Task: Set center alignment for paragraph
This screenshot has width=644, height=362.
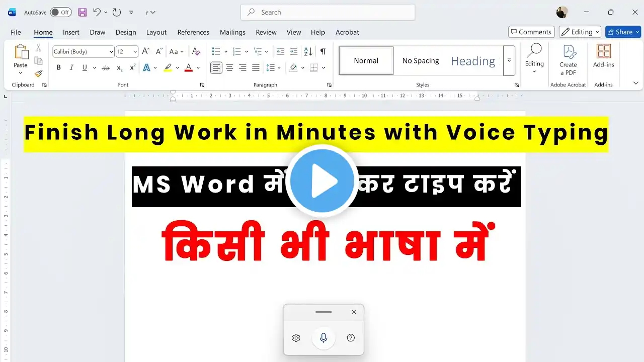Action: 229,67
